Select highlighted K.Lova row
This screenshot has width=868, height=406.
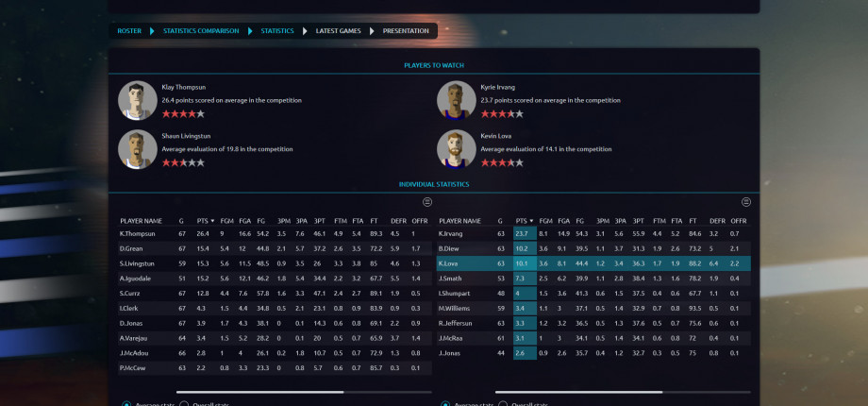point(593,263)
